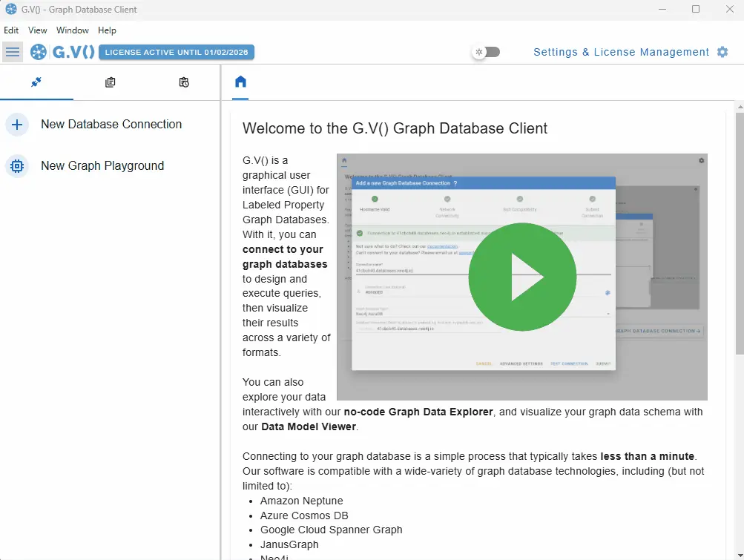Open the View menu

click(x=38, y=30)
